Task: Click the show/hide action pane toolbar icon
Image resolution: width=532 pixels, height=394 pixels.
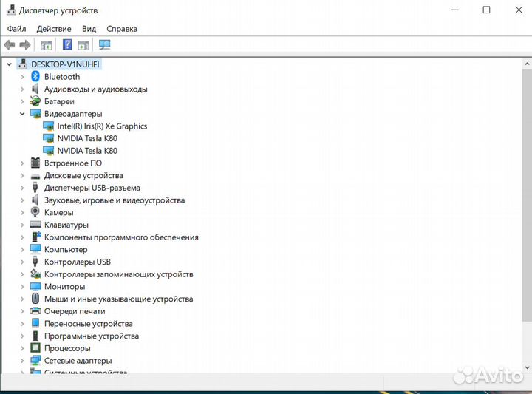Action: 83,45
